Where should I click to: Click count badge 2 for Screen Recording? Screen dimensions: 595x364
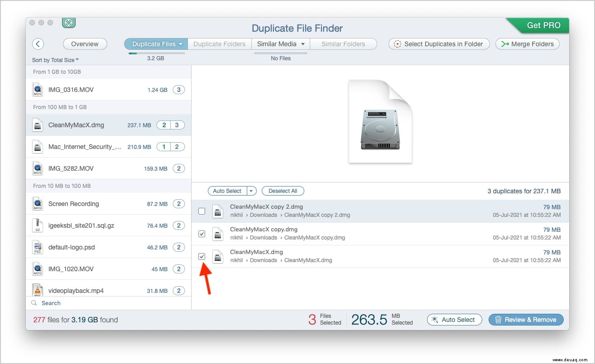click(178, 204)
